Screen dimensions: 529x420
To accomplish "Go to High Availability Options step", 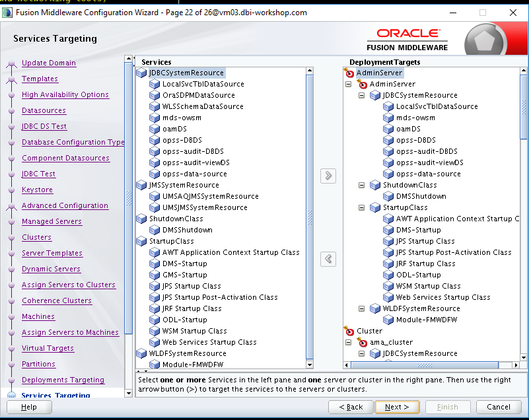I will [65, 95].
